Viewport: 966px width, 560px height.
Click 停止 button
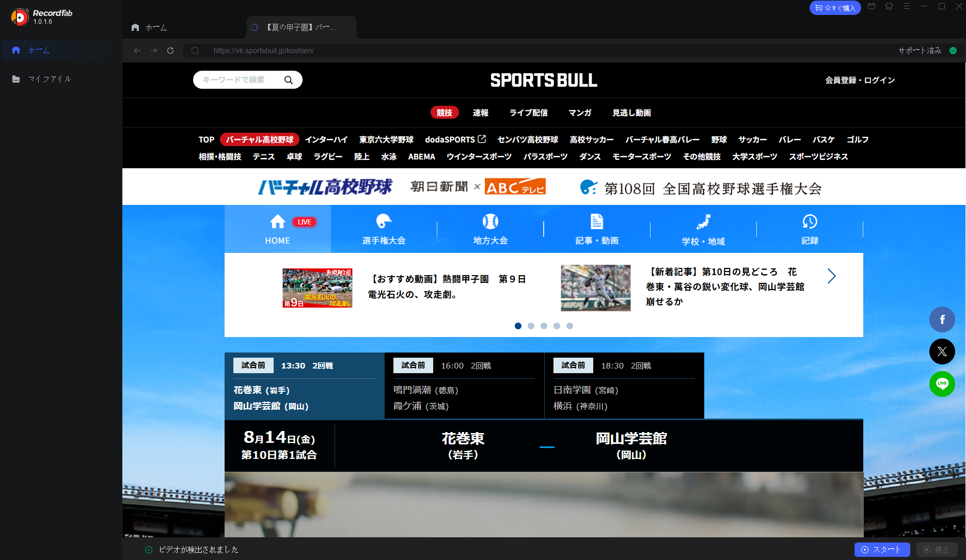(937, 550)
